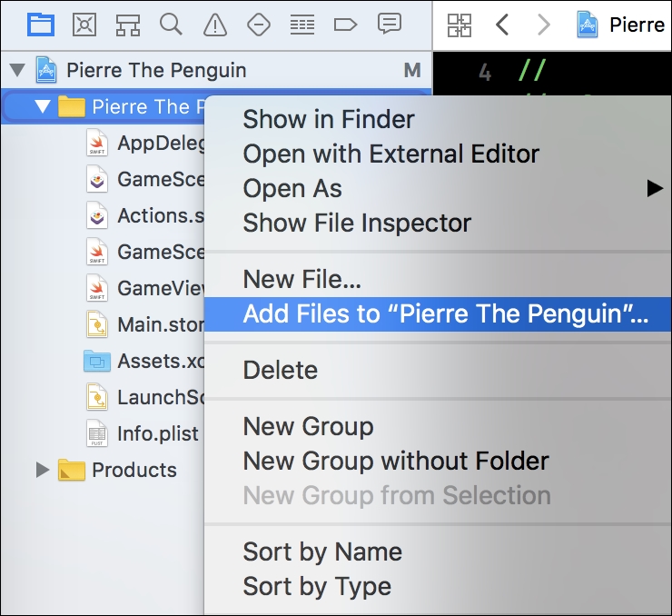Collapse the selected Pierre The Penguin group
The width and height of the screenshot is (672, 616).
coord(43,106)
